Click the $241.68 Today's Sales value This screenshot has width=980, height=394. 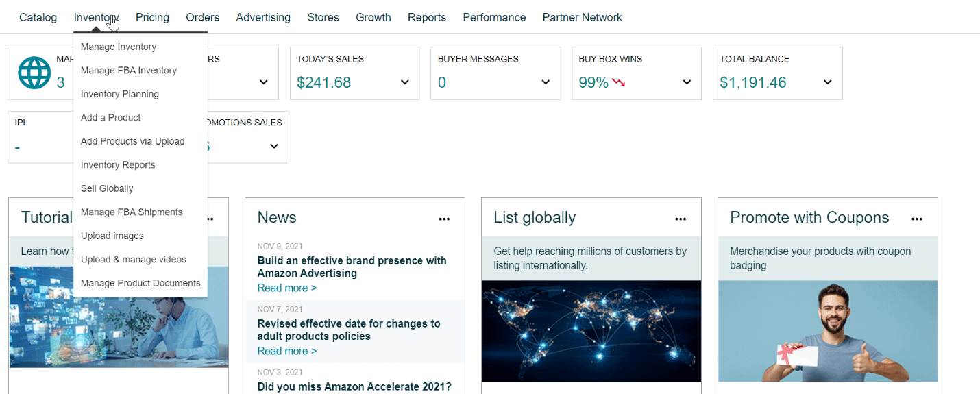pos(323,83)
